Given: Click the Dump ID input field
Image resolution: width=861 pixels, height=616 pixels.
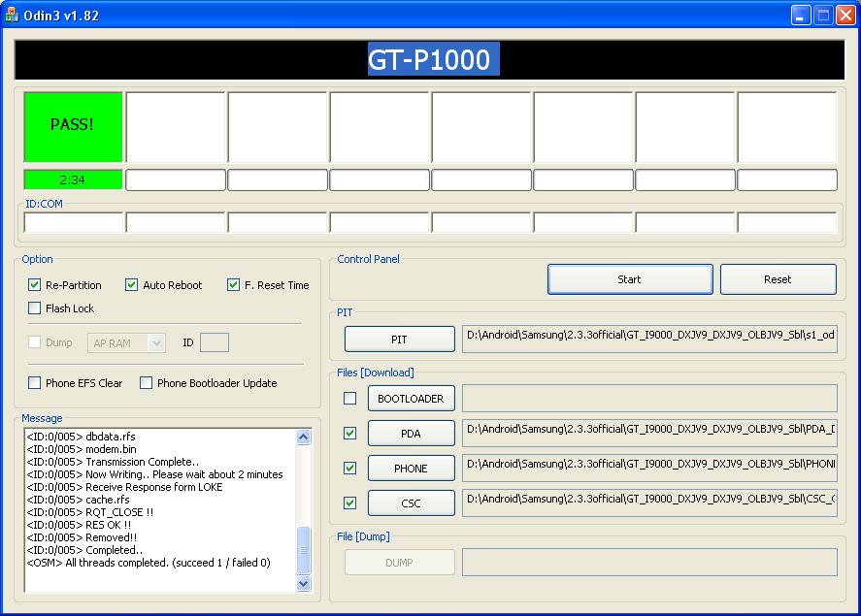Looking at the screenshot, I should coord(215,342).
